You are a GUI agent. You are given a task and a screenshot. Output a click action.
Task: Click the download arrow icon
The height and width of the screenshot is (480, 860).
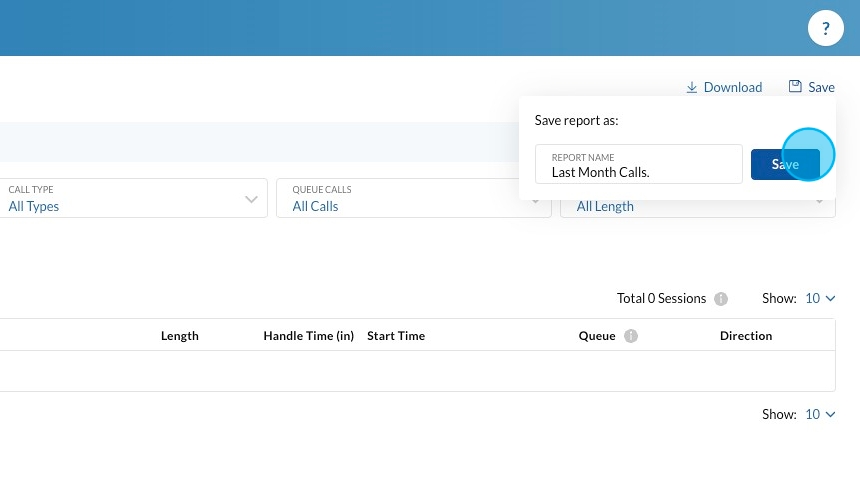tap(691, 87)
